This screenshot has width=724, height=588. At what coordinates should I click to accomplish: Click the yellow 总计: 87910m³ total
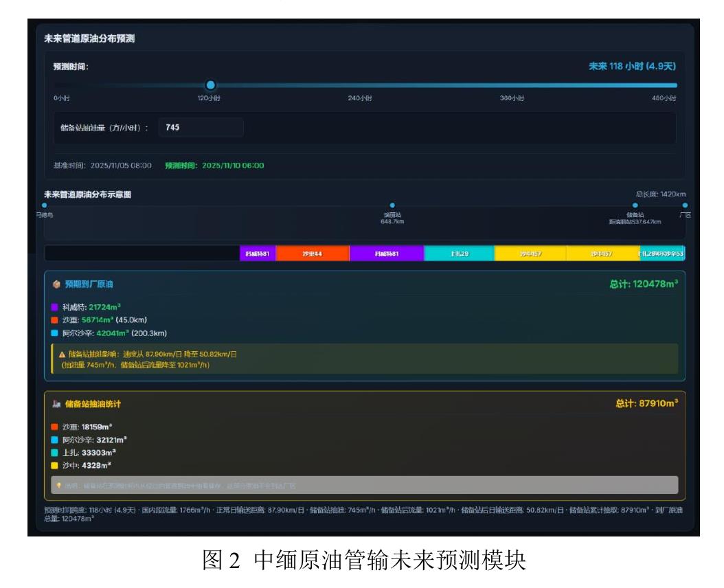(646, 403)
